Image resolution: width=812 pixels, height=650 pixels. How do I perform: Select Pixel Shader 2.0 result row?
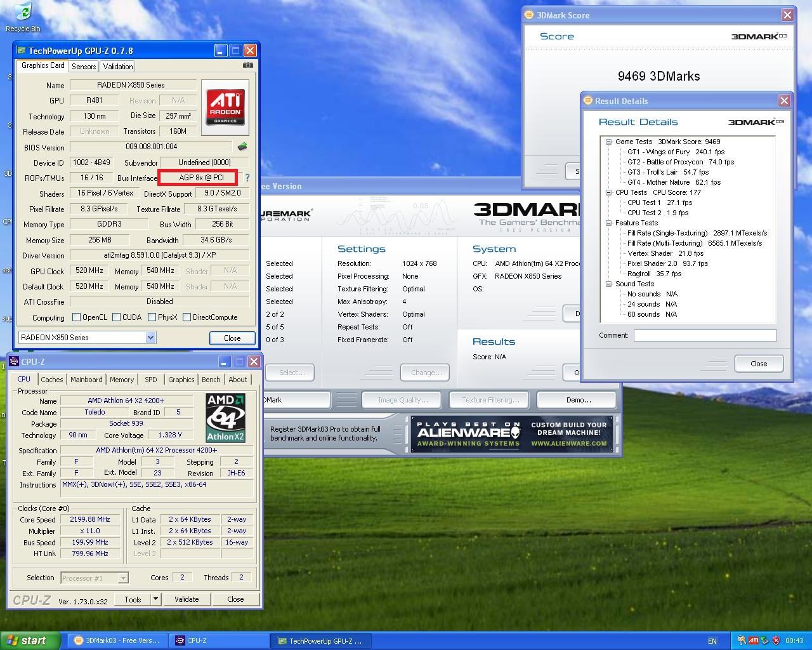point(667,264)
